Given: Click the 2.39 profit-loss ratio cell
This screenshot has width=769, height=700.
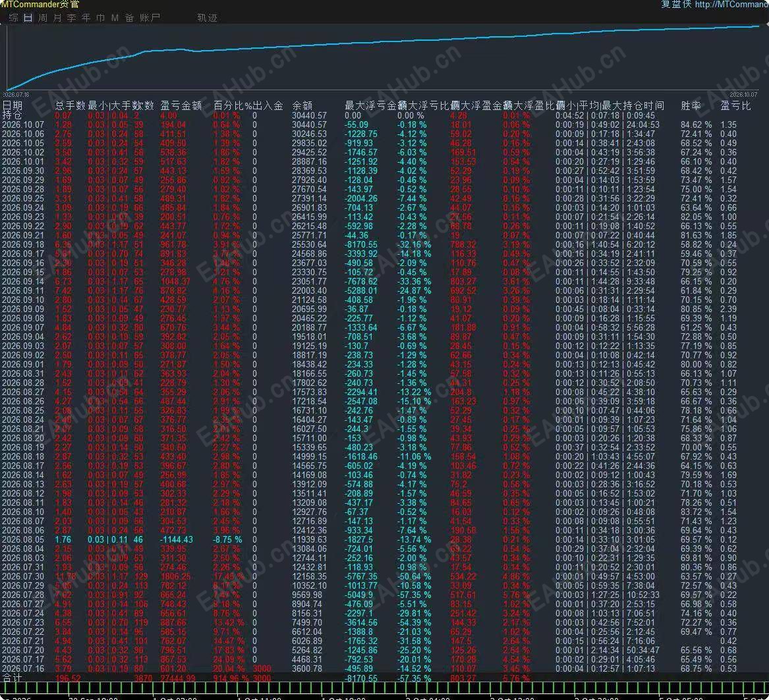Looking at the screenshot, I should tap(728, 310).
